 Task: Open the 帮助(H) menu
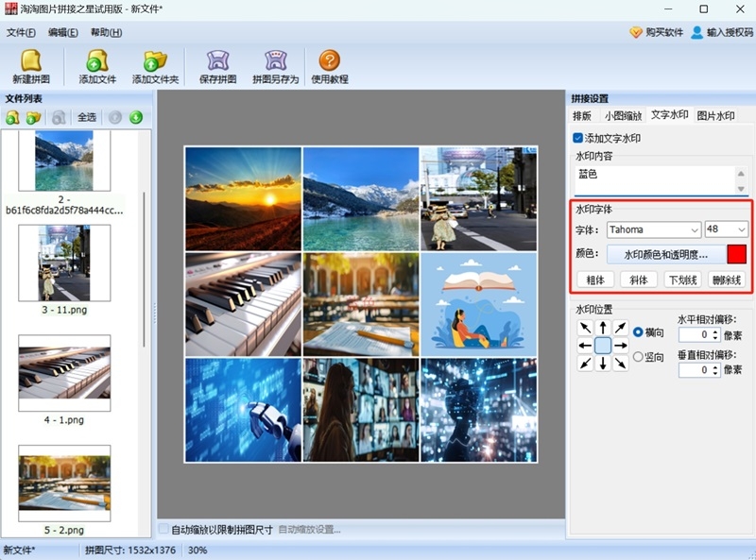pos(106,32)
